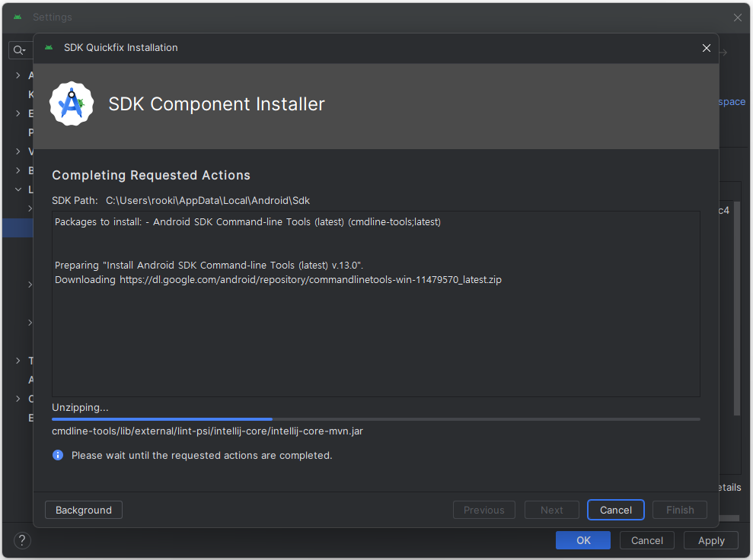Click OK in the Settings window
This screenshot has width=753, height=560.
[x=583, y=540]
